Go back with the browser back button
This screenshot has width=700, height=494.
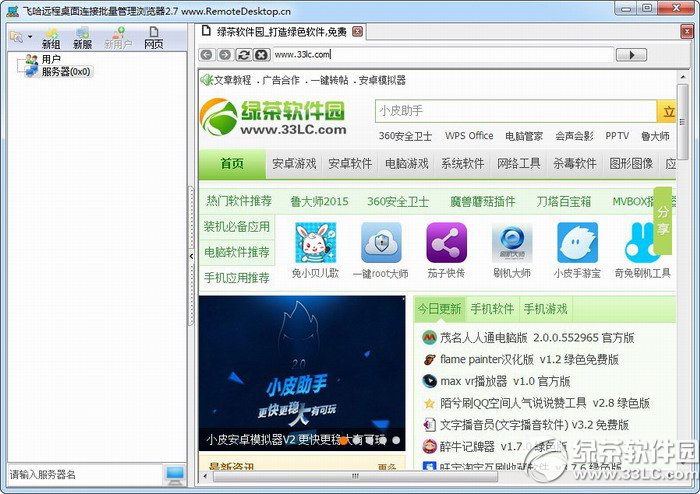click(x=206, y=55)
